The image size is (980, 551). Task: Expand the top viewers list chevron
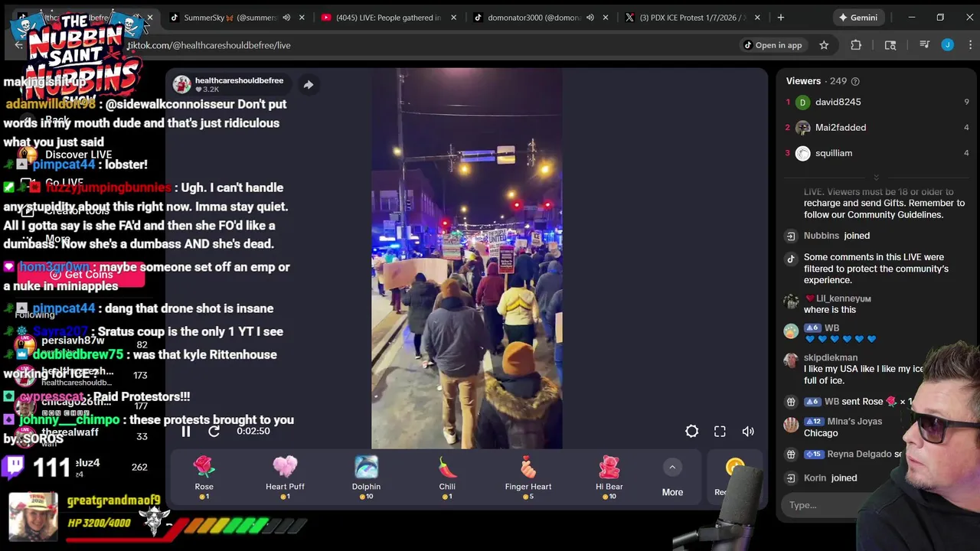tap(876, 178)
